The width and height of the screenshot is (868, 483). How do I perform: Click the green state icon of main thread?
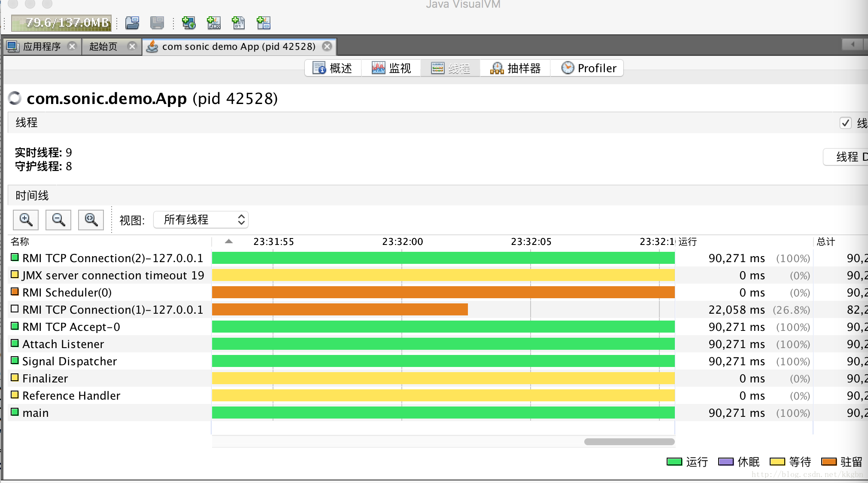15,412
